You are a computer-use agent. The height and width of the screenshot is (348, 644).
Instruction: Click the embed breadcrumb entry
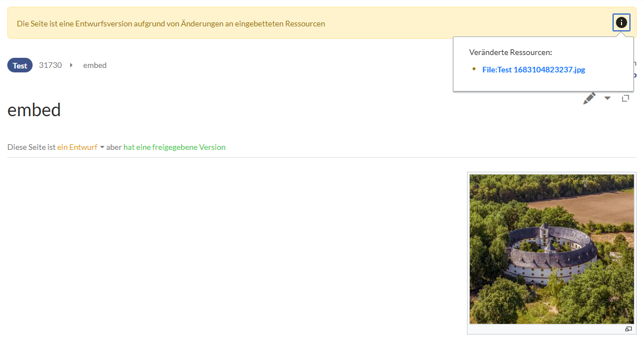coord(95,65)
